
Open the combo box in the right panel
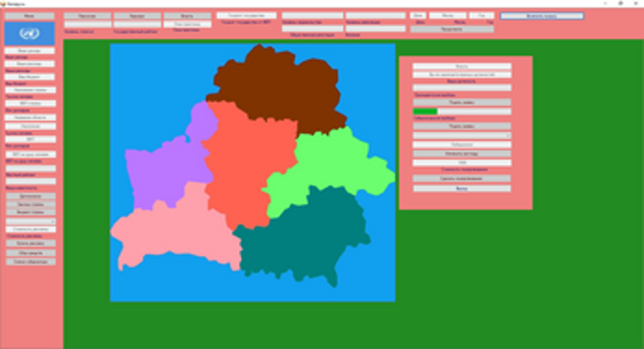pyautogui.click(x=462, y=136)
